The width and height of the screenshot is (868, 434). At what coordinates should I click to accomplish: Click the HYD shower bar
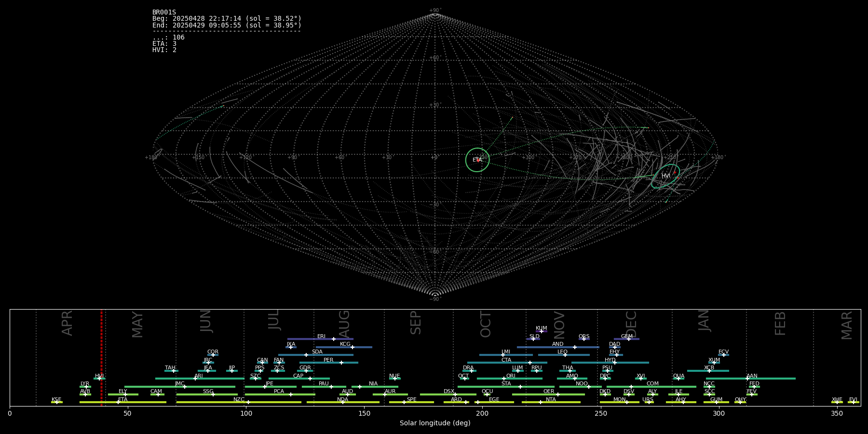point(610,363)
